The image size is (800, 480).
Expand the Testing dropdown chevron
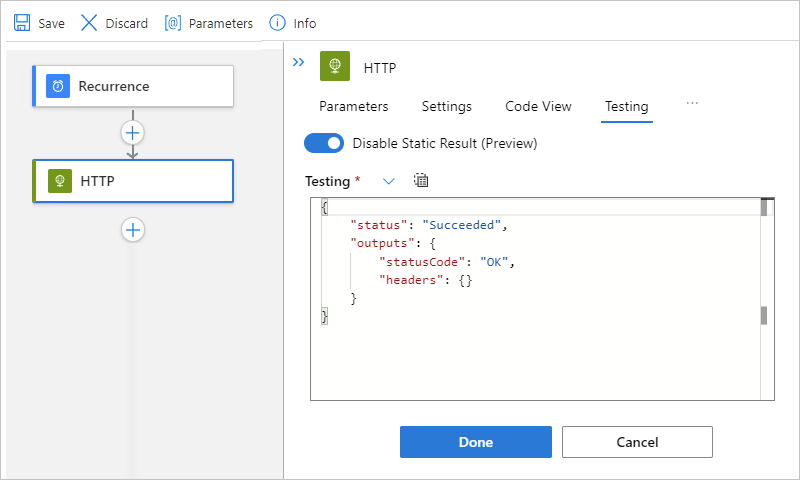pos(389,181)
